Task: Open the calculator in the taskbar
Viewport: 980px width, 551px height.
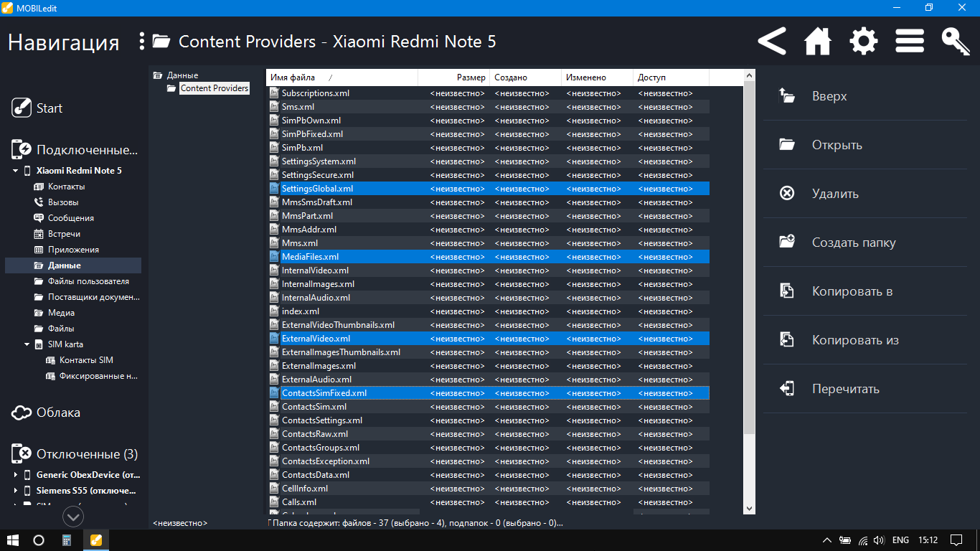Action: coord(67,540)
